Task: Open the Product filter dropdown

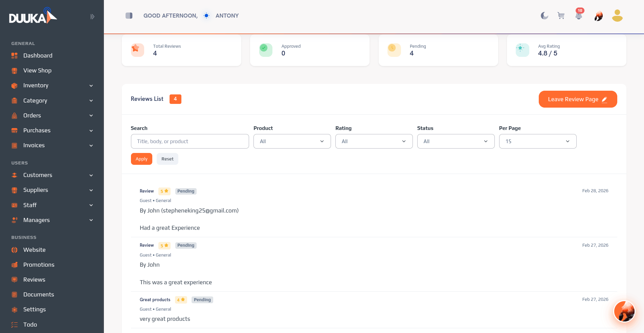Action: pyautogui.click(x=292, y=141)
